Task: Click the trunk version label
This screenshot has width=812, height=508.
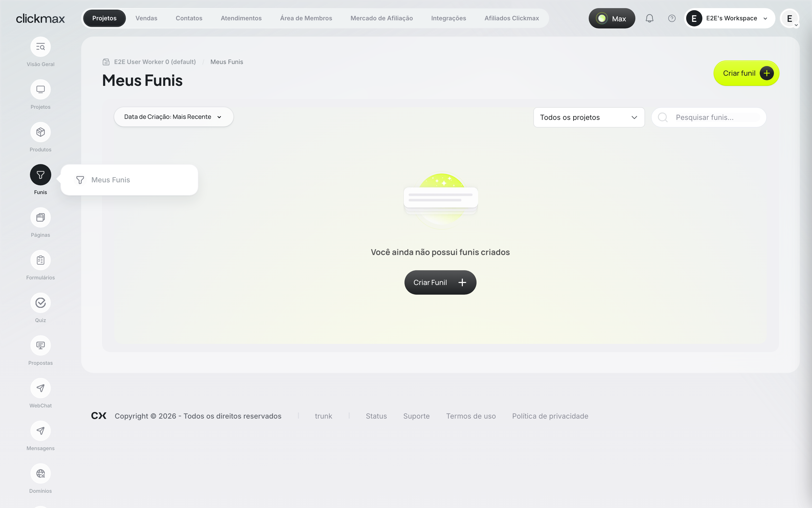Action: pos(324,416)
